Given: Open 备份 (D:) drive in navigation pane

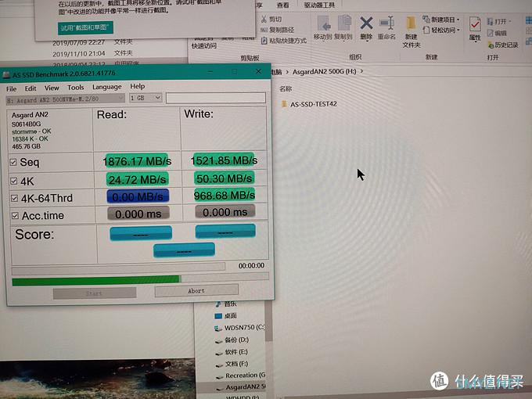Looking at the screenshot, I should click(x=232, y=340).
